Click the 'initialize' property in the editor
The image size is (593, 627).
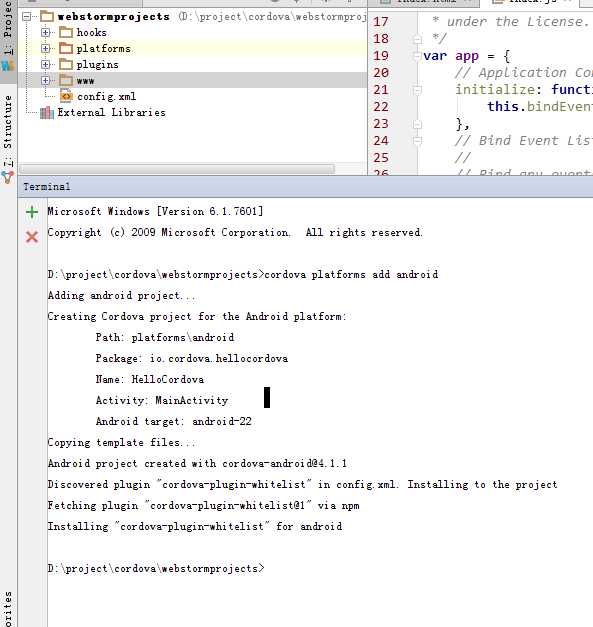(x=495, y=90)
